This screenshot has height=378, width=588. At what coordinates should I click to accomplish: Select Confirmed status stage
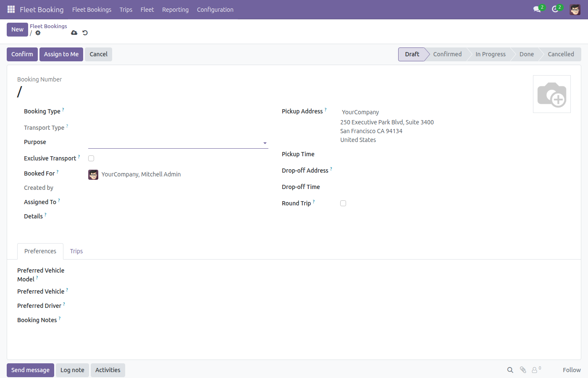tap(447, 54)
